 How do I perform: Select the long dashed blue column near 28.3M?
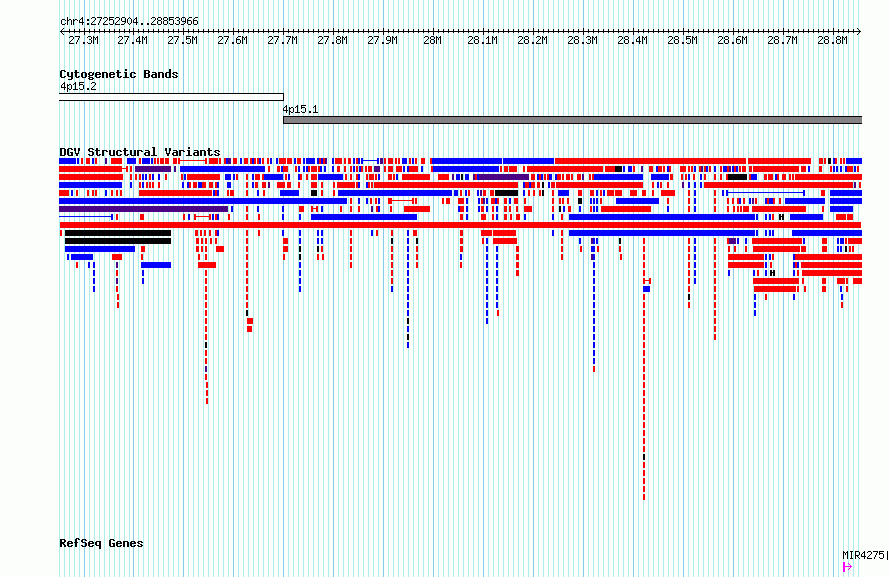click(594, 305)
